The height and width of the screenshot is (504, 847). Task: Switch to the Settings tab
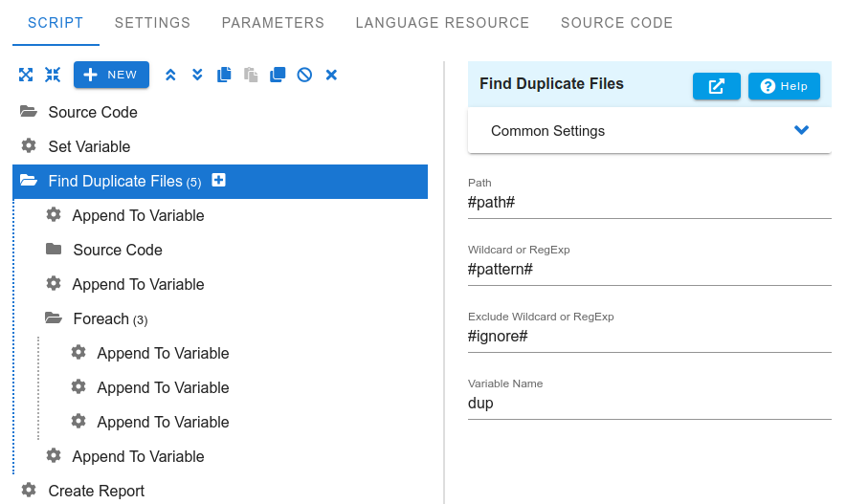pos(152,23)
